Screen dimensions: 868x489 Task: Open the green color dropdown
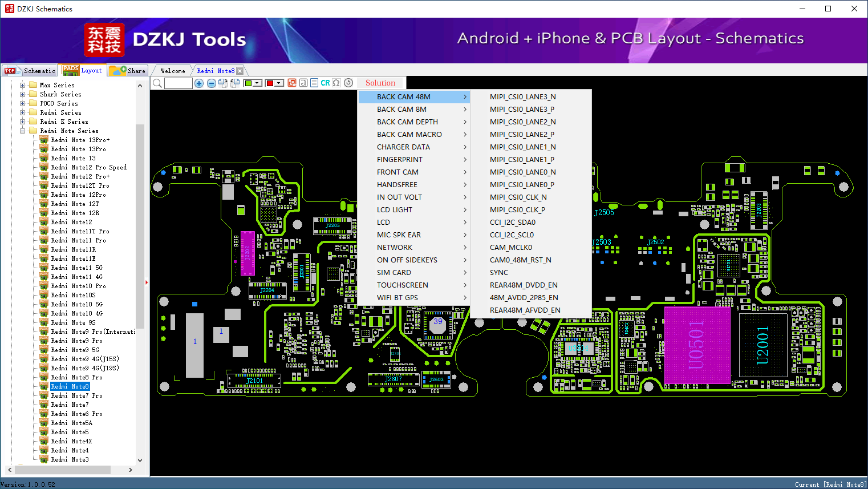[258, 83]
